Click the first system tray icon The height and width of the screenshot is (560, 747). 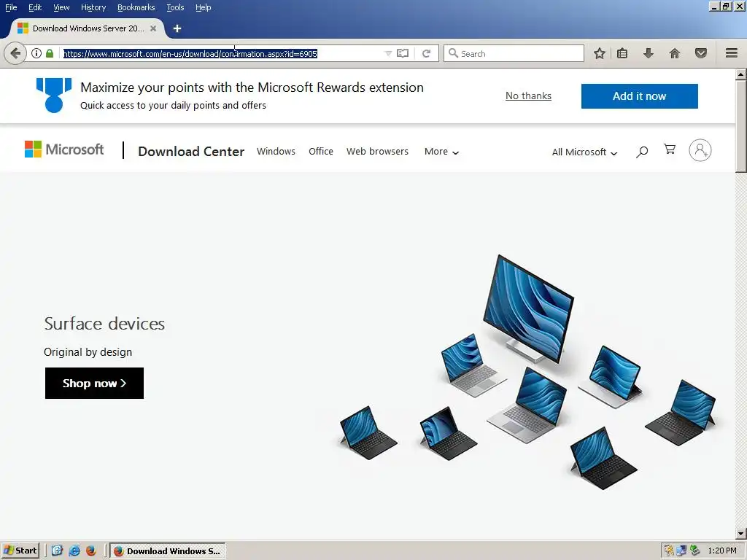tap(669, 551)
